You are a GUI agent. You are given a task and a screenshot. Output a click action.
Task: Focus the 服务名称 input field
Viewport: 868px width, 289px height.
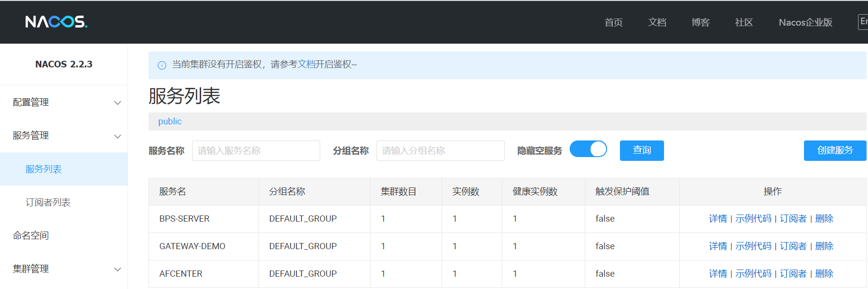(x=256, y=151)
